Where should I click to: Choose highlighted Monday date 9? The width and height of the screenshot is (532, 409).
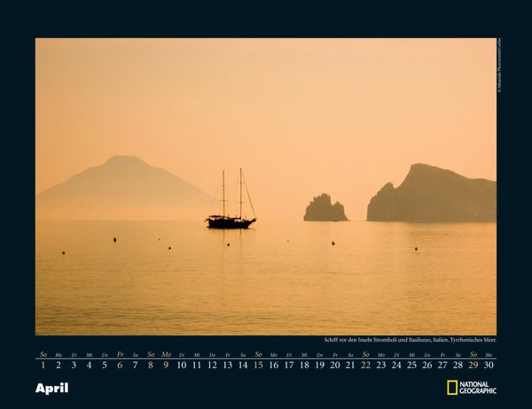point(166,365)
